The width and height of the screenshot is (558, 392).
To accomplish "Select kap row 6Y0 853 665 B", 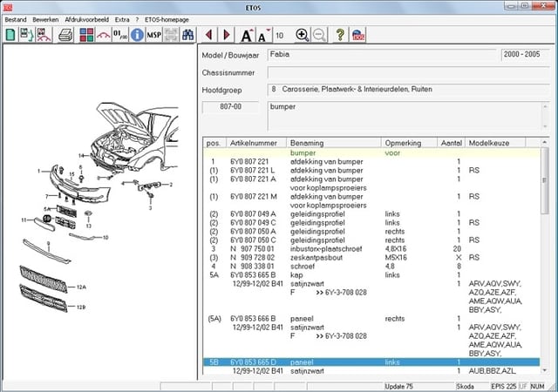I will click(371, 275).
